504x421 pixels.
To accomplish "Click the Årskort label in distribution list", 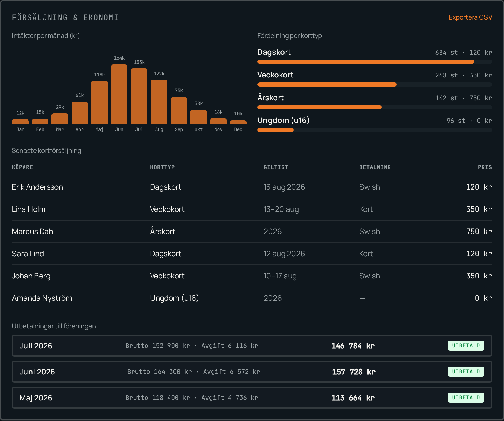I will (270, 98).
